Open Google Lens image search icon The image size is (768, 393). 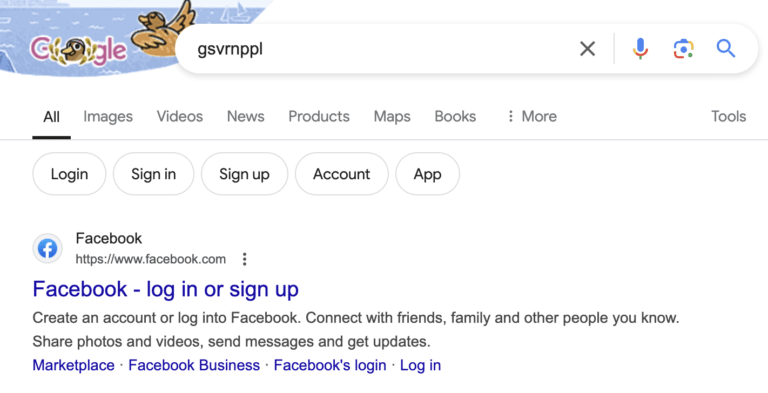683,49
